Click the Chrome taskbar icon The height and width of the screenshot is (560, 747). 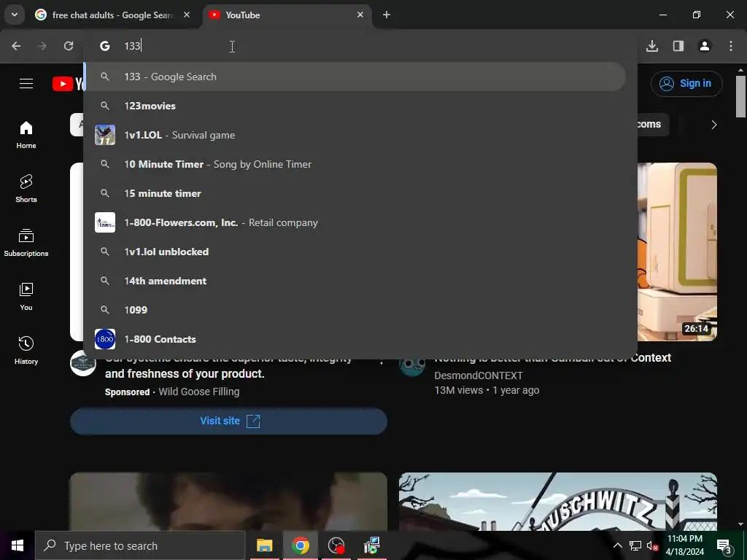[300, 545]
